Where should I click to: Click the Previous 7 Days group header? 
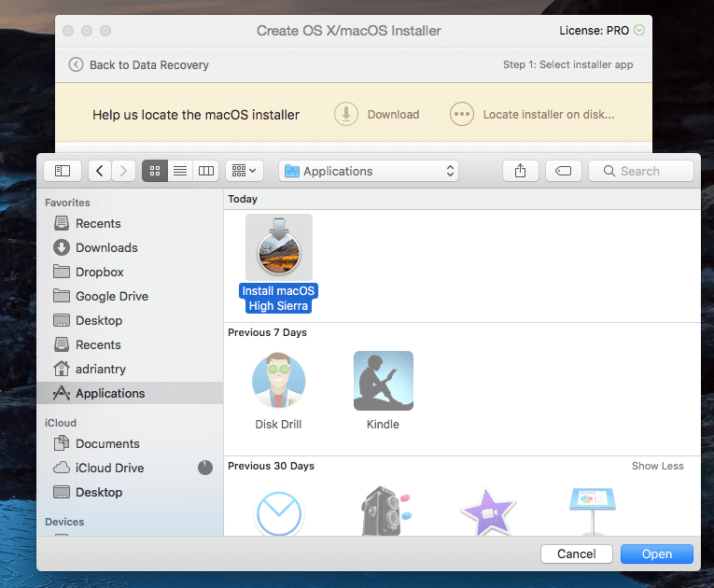click(267, 332)
